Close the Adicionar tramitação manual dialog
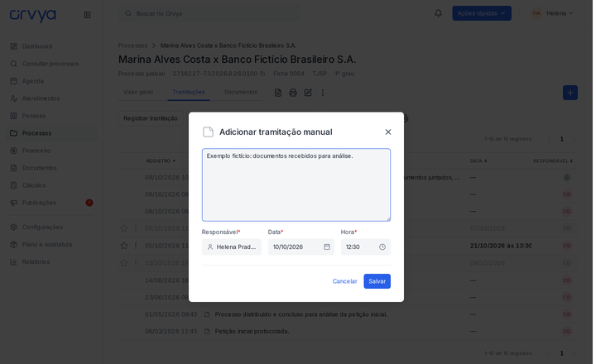Screen dimensions: 596x364 click(387, 132)
